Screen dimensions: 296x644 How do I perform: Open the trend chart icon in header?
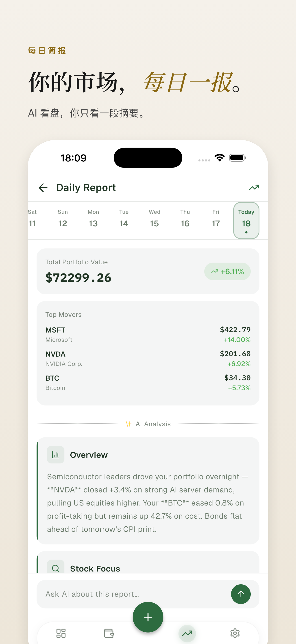[x=254, y=187]
